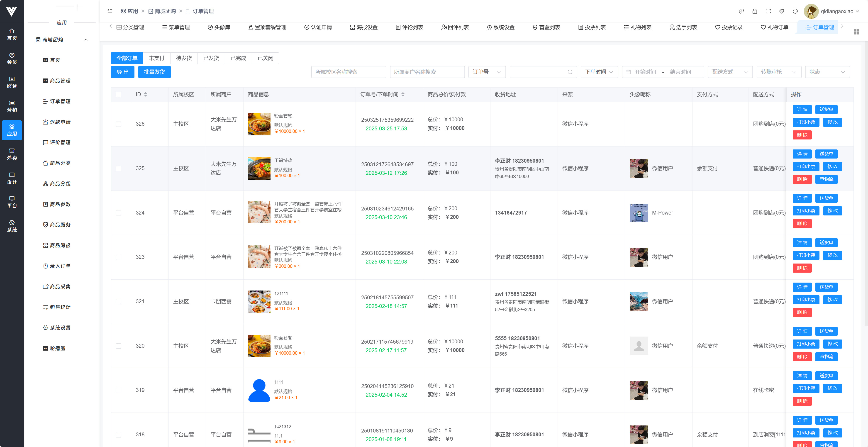The height and width of the screenshot is (447, 868).
Task: Switch to the 待发货 orders tab
Action: click(x=184, y=58)
